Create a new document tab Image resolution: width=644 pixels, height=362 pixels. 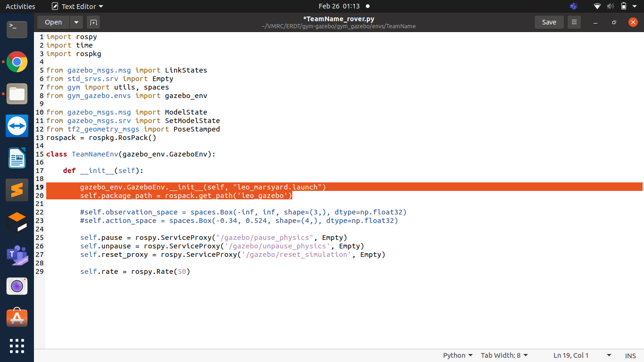[x=93, y=22]
